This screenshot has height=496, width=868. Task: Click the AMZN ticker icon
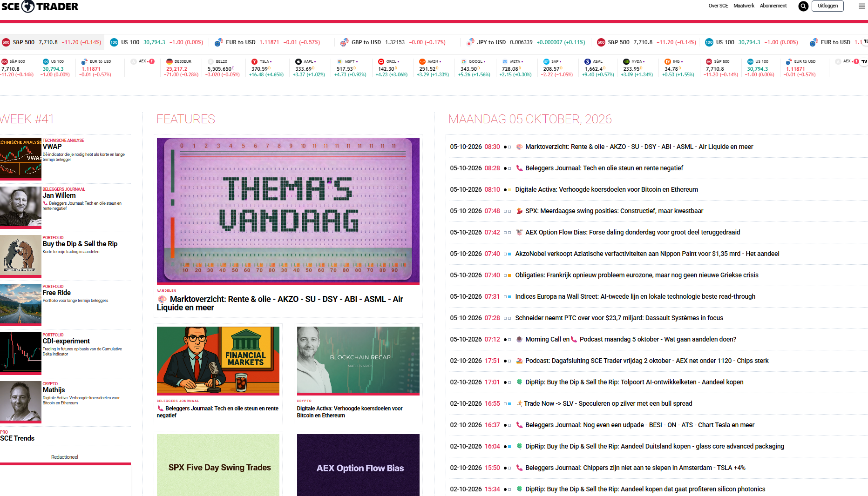click(x=422, y=61)
